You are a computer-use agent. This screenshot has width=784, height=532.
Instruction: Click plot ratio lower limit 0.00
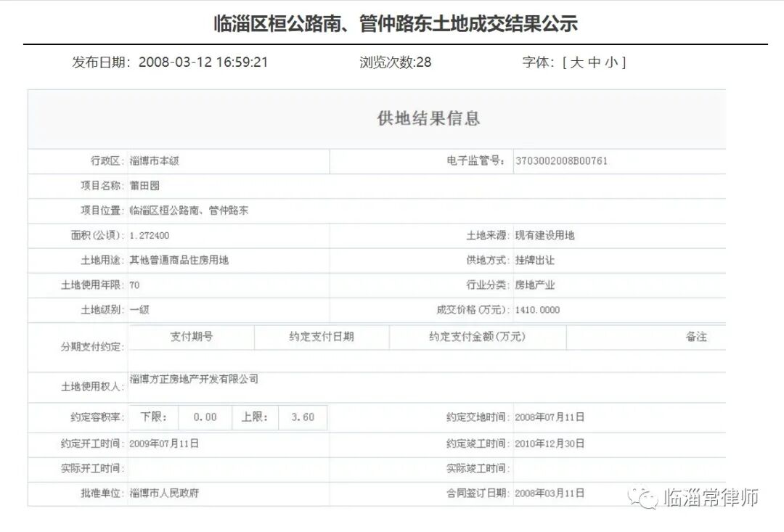point(205,417)
